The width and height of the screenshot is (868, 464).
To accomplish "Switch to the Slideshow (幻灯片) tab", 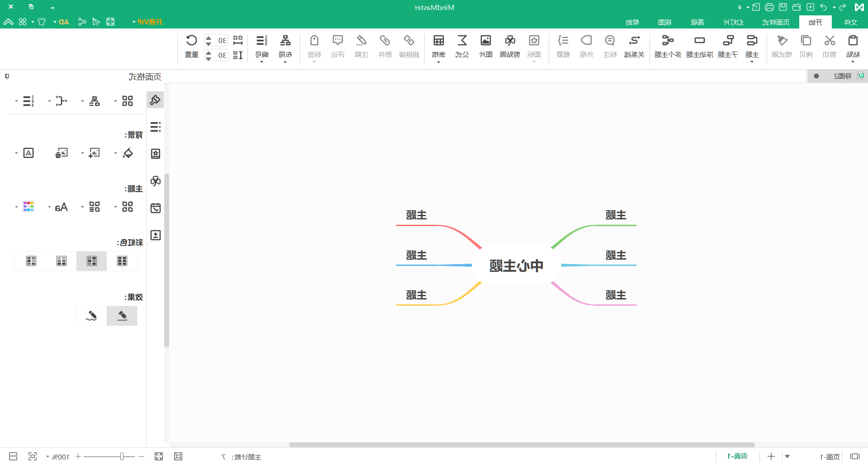I will pyautogui.click(x=733, y=22).
